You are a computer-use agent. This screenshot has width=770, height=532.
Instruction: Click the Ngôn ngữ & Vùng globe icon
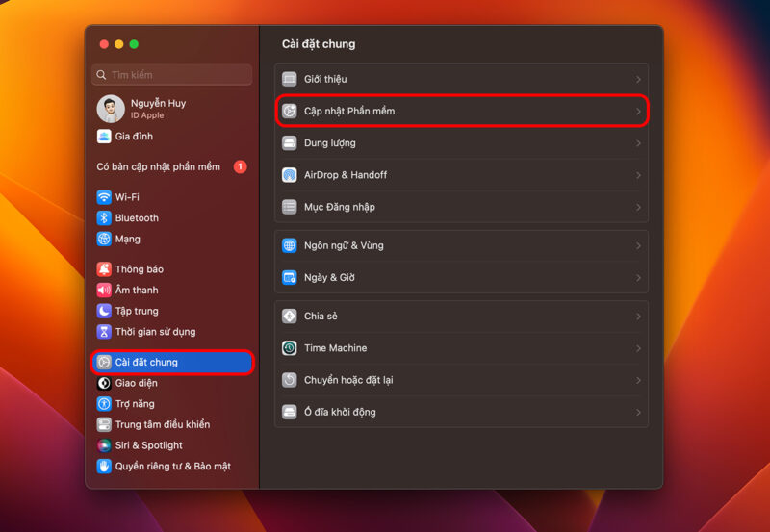290,245
